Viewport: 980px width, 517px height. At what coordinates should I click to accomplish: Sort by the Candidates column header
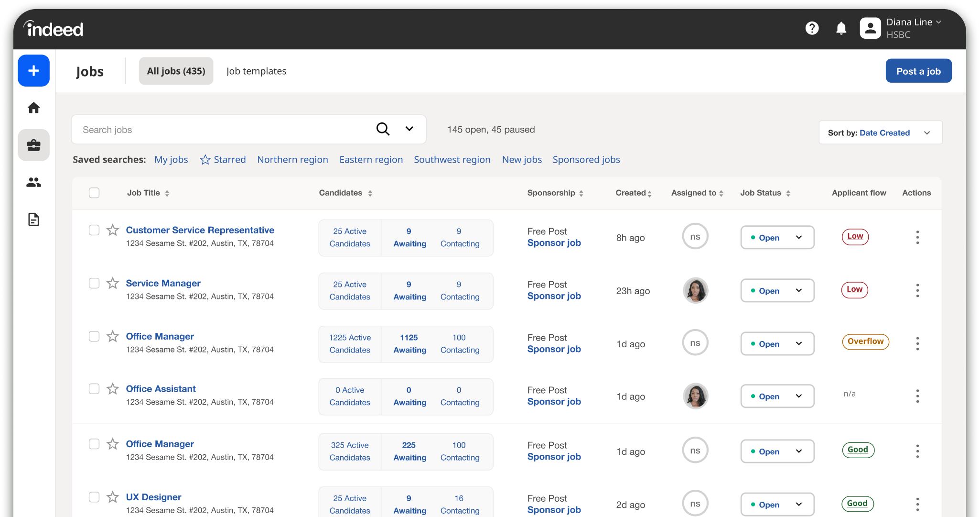[345, 193]
